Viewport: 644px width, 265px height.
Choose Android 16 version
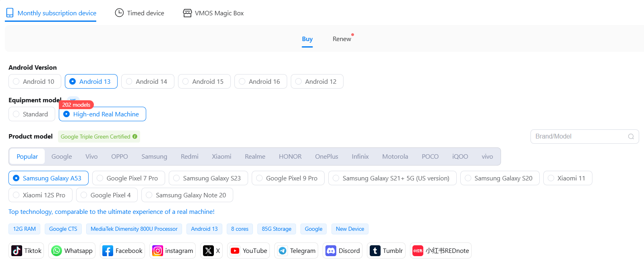pos(261,81)
